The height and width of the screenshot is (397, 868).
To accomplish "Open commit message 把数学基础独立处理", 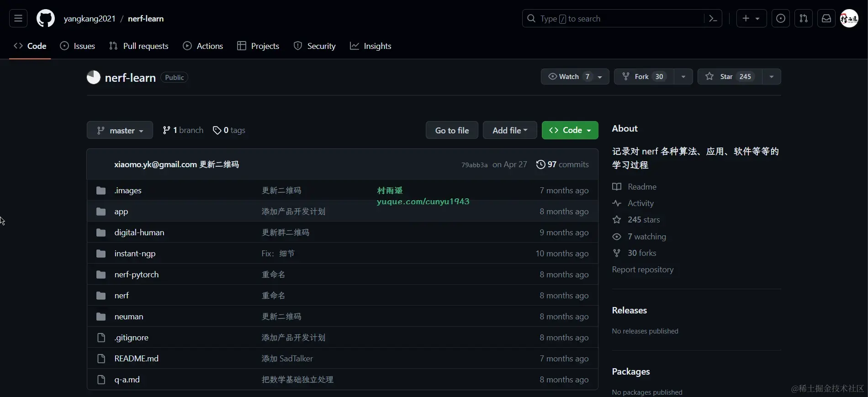I will tap(297, 380).
